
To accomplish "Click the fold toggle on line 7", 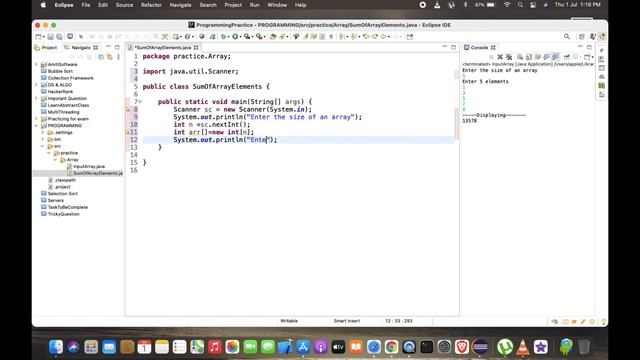I will (x=140, y=102).
